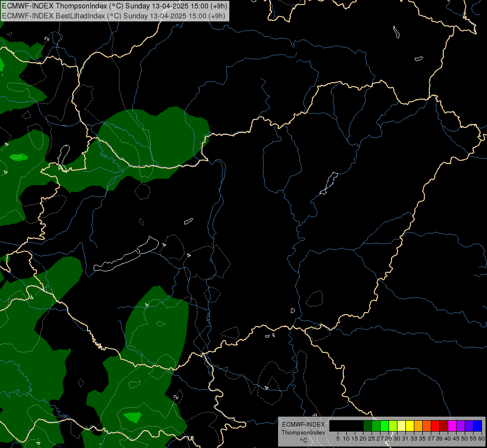Click the legend tick value '31'
Viewport: 487px width, 448px height.
[405, 439]
